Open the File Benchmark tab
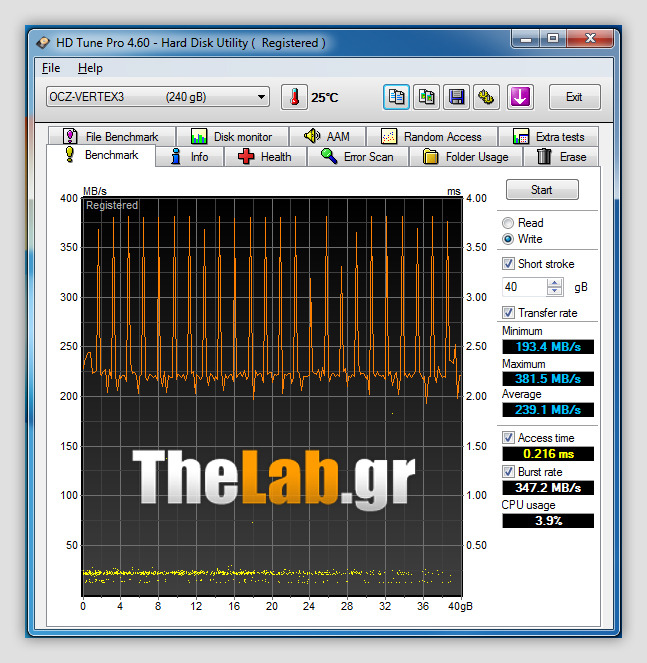The image size is (647, 663). [112, 137]
